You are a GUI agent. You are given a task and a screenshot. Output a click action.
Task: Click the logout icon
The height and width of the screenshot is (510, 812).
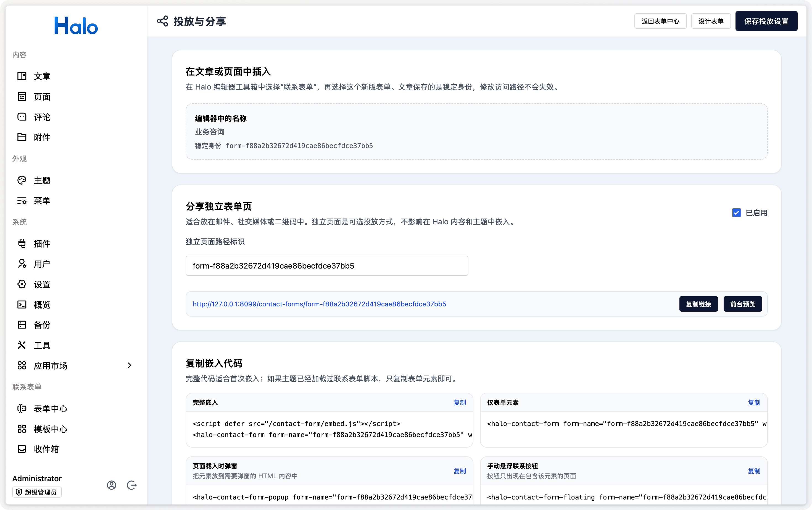(x=131, y=485)
